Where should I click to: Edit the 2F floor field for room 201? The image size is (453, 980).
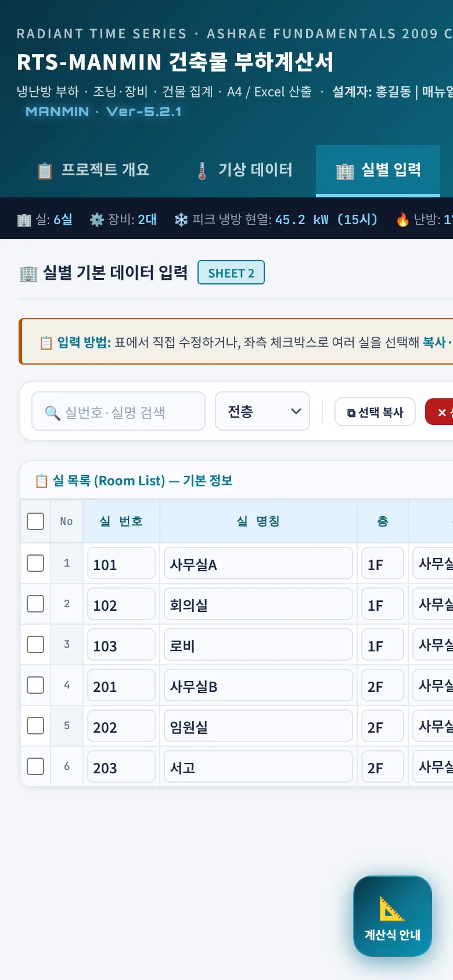382,686
